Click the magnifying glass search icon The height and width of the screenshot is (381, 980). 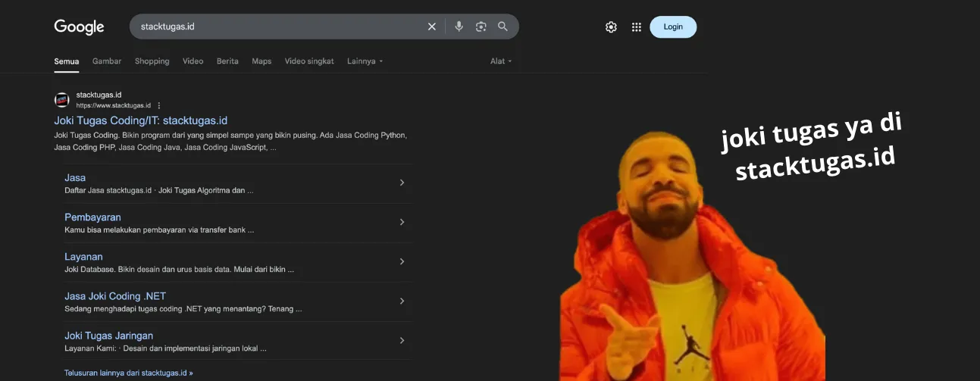(x=503, y=27)
